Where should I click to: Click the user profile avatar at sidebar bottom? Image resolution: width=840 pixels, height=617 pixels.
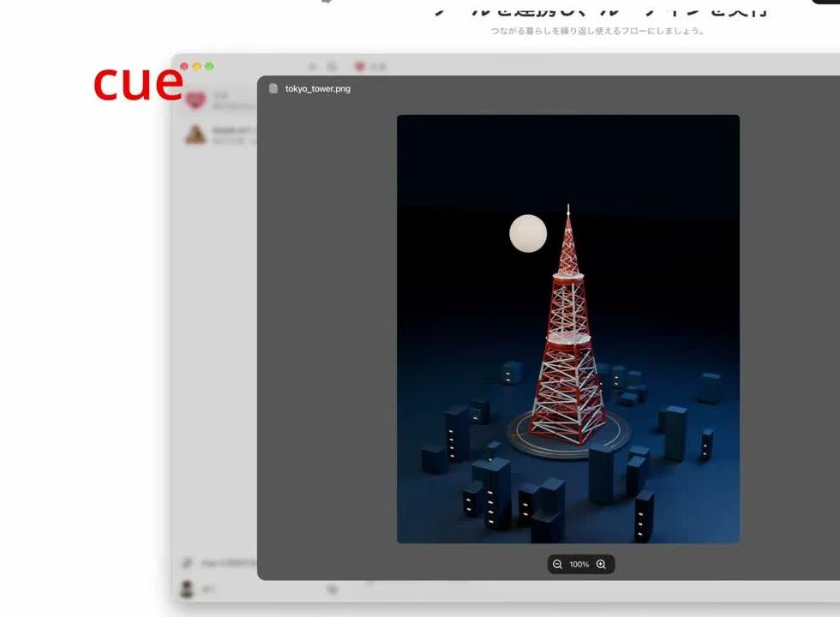pos(187,590)
